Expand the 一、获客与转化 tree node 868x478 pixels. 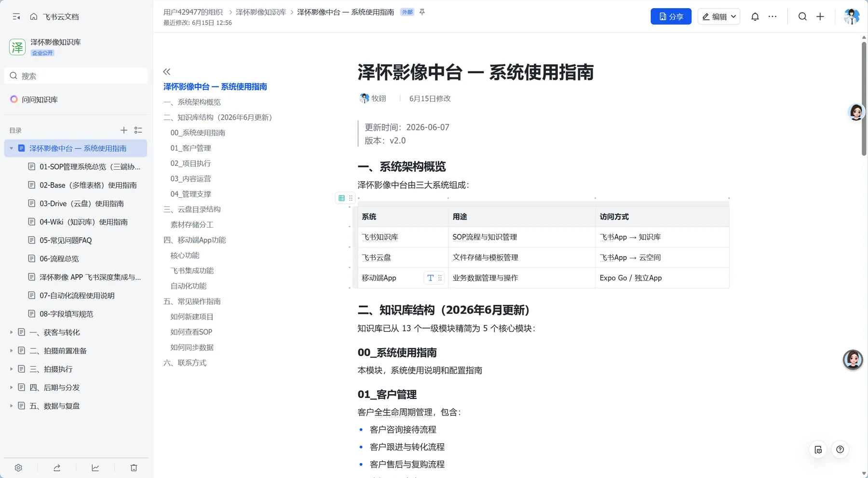point(12,332)
